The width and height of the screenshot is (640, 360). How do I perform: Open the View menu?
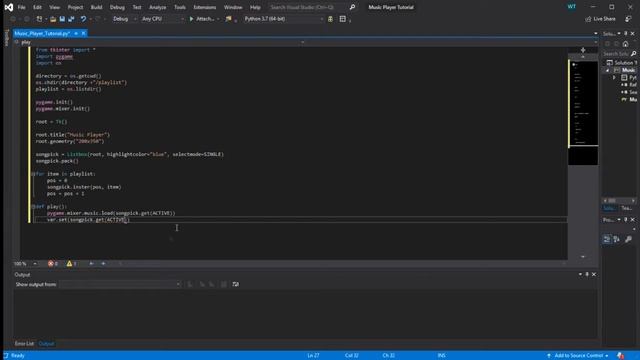point(54,7)
